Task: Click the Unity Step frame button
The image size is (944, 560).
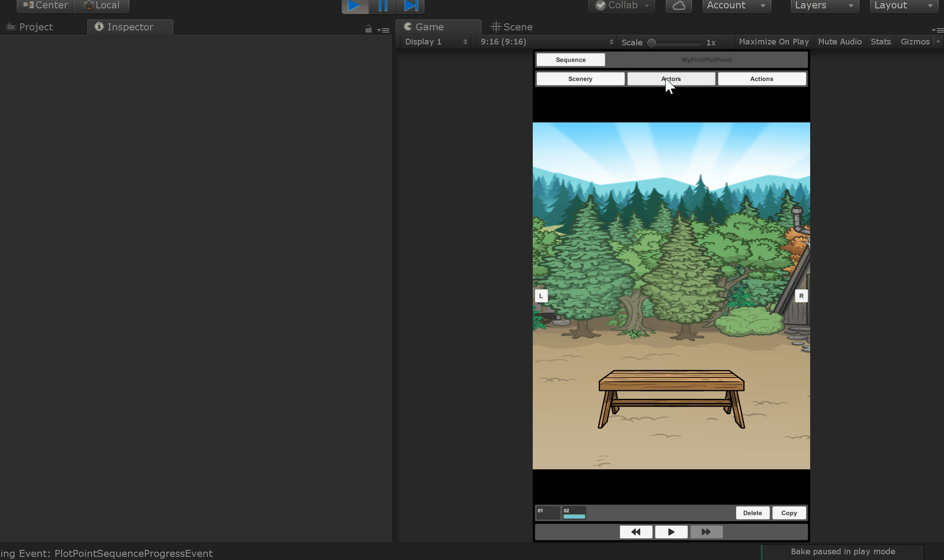Action: point(411,6)
